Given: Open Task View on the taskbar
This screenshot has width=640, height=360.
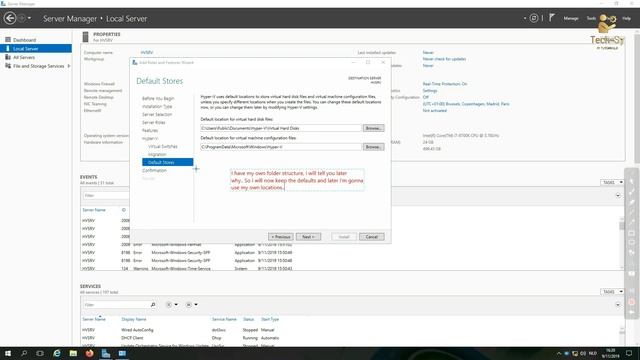Looking at the screenshot, I should point(40,353).
